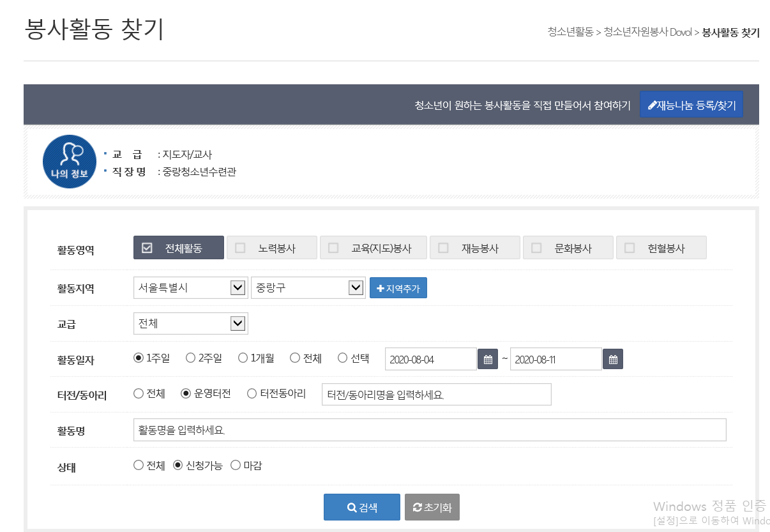Open the start date calendar picker

[487, 359]
